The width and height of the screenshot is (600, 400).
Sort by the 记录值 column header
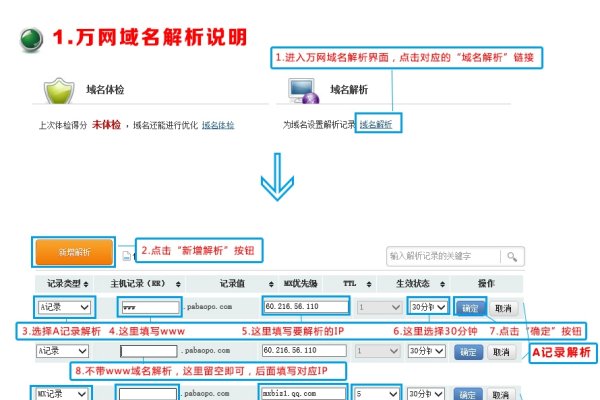tap(232, 283)
